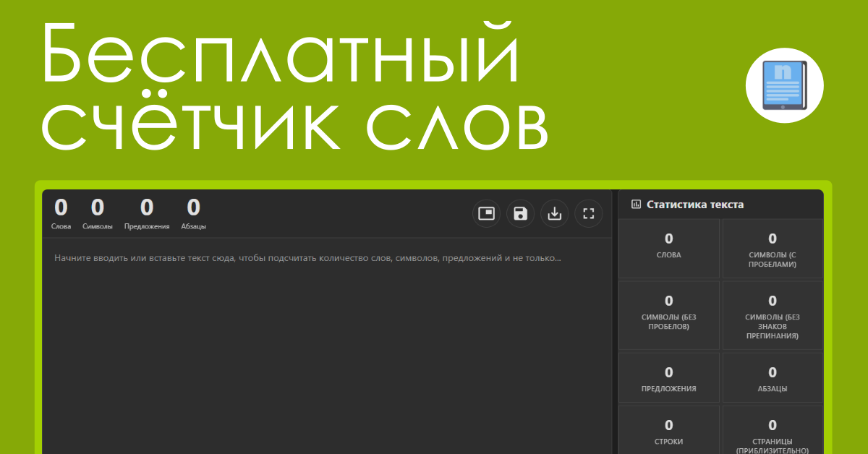Click the save (floppy disk) icon
Image resolution: width=868 pixels, height=454 pixels.
click(520, 213)
